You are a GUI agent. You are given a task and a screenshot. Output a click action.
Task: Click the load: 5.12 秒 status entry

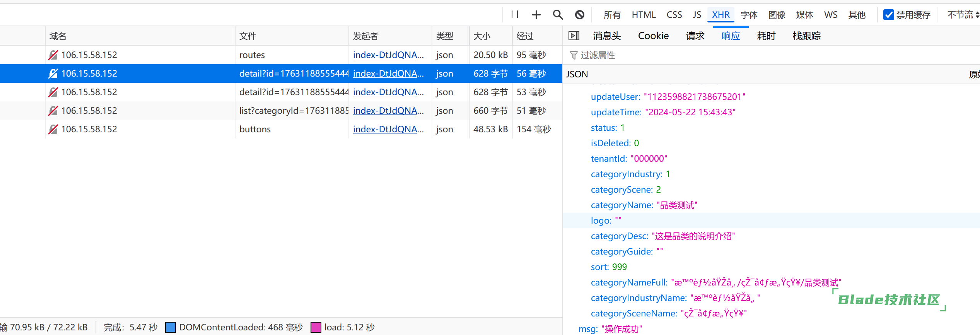click(343, 327)
